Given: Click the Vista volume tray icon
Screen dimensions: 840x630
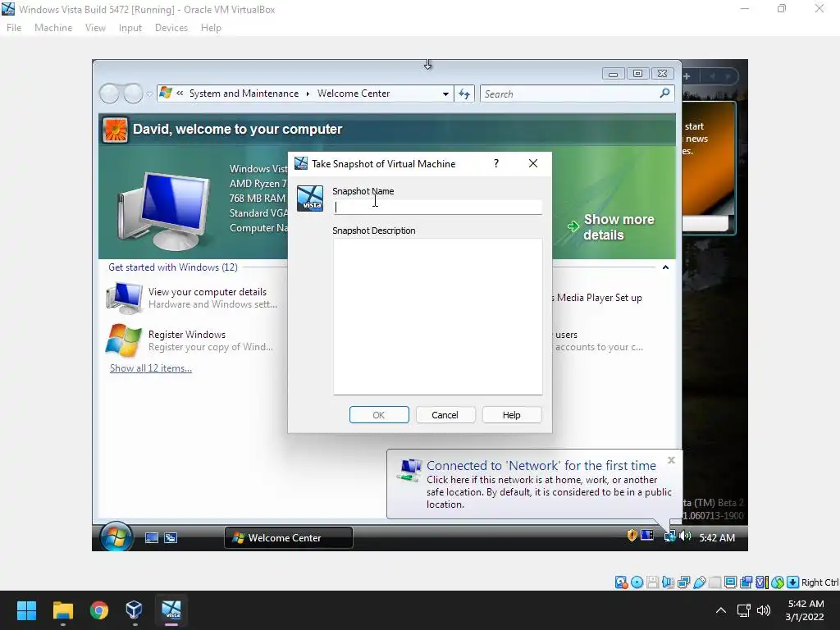Looking at the screenshot, I should point(685,536).
